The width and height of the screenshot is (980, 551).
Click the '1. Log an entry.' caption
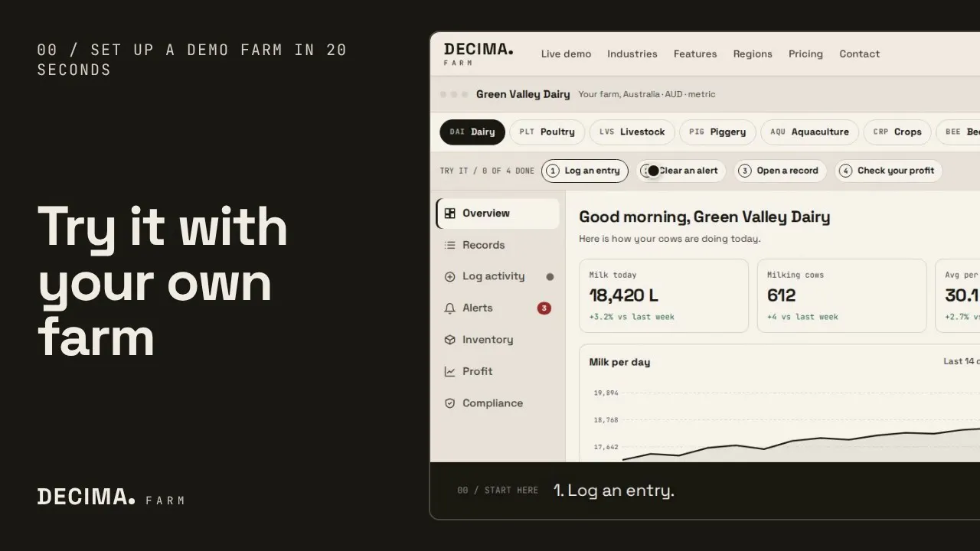coord(614,491)
